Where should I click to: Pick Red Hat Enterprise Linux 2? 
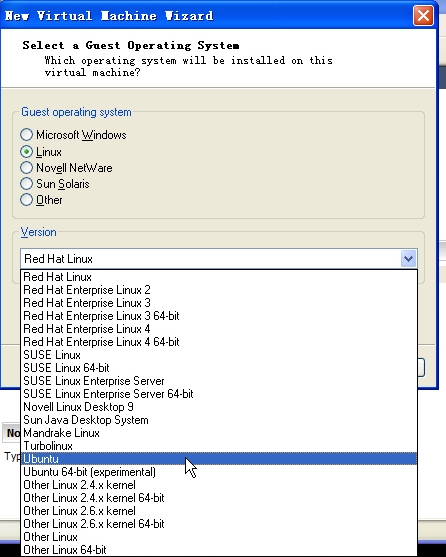(x=219, y=290)
